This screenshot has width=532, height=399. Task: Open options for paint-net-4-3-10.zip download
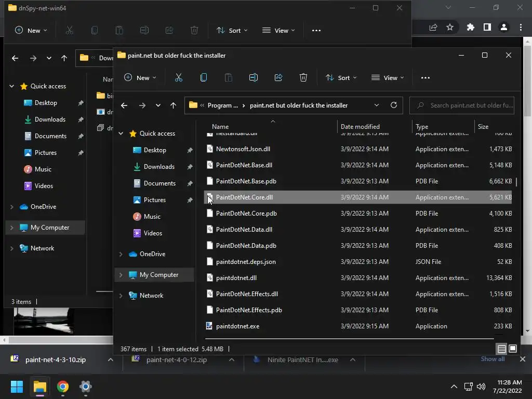[110, 360]
